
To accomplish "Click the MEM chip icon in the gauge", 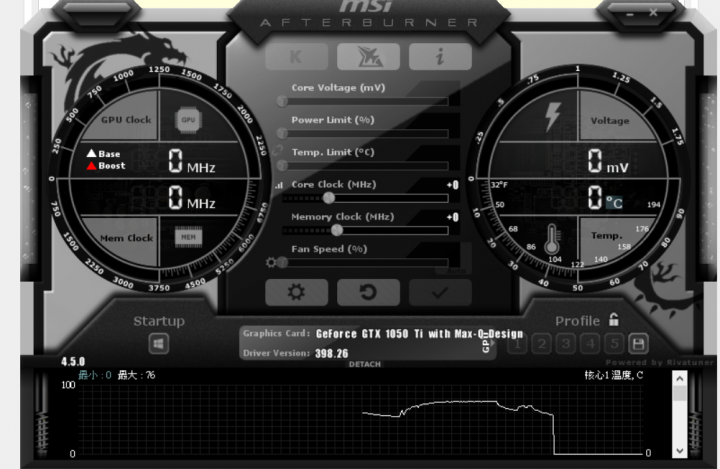I will click(188, 237).
